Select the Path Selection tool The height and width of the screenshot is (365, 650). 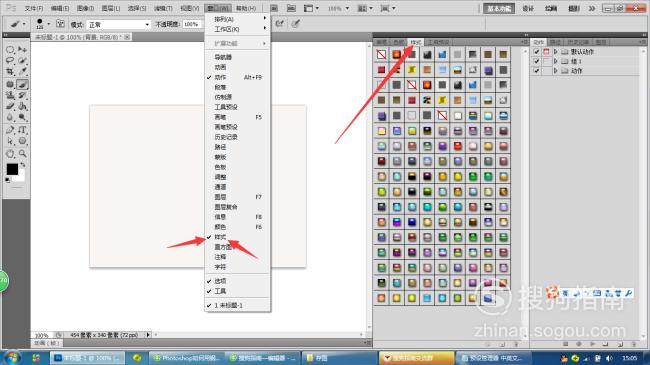click(10, 141)
